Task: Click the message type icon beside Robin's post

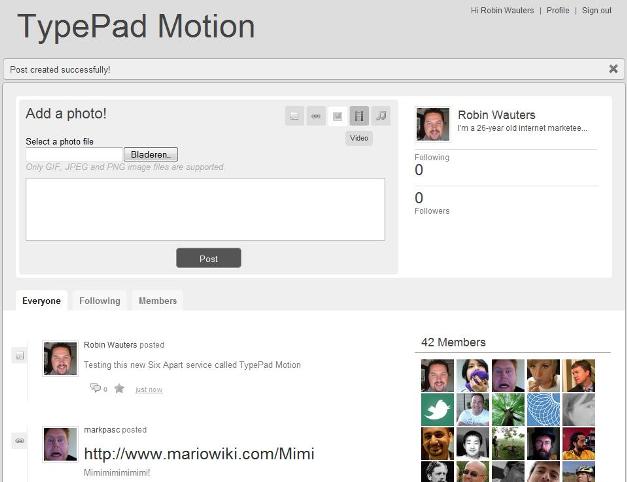Action: pyautogui.click(x=20, y=355)
